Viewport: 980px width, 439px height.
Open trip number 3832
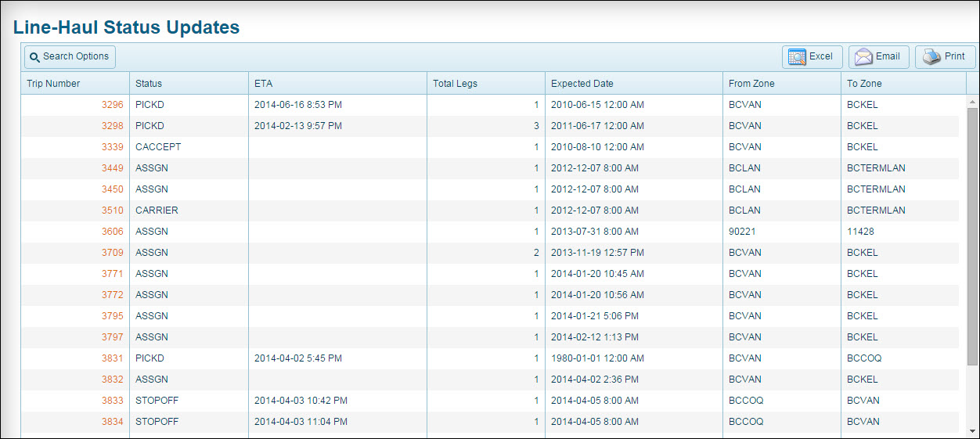click(112, 380)
